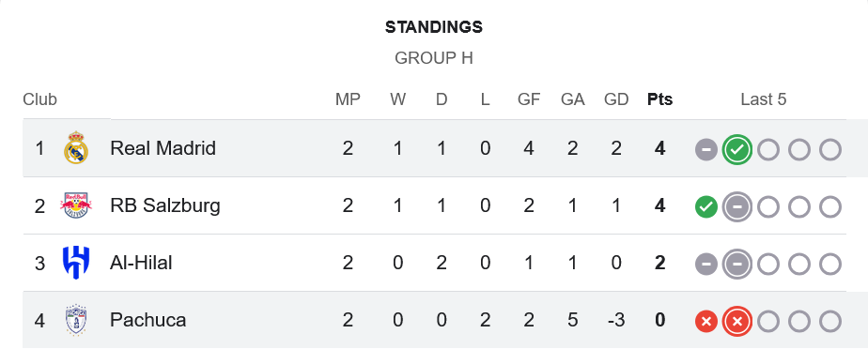This screenshot has width=868, height=364.
Task: Click the Last 5 column header
Action: (x=764, y=99)
